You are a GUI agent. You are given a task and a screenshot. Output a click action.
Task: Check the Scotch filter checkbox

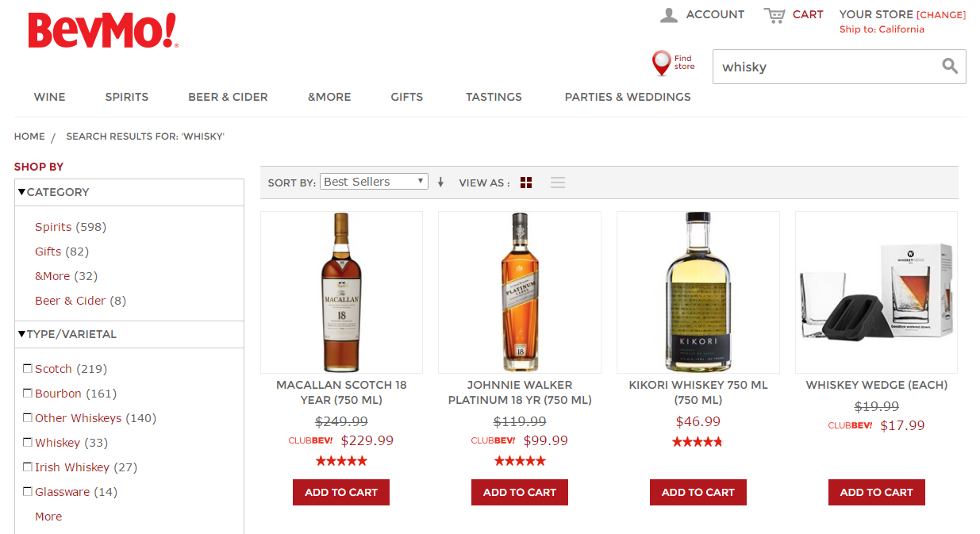point(28,368)
